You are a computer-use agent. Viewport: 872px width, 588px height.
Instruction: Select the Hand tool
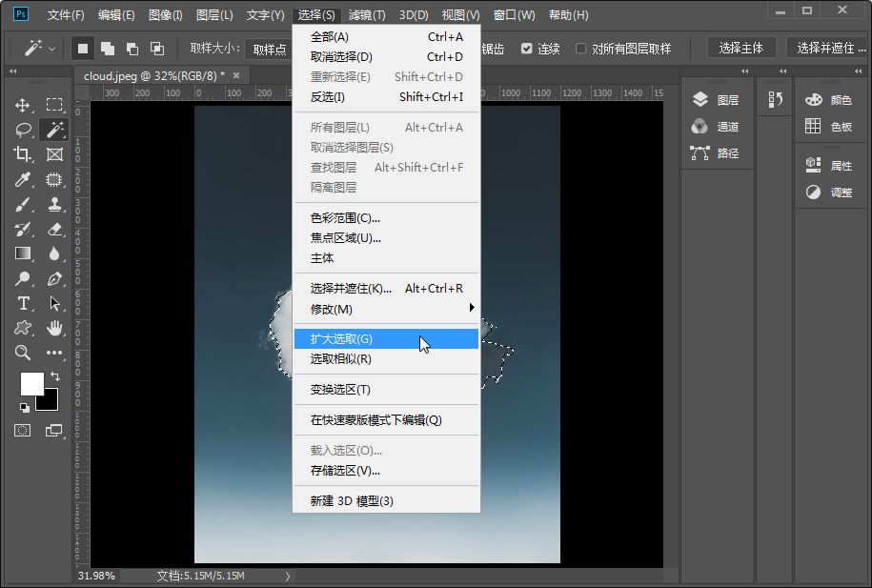54,328
